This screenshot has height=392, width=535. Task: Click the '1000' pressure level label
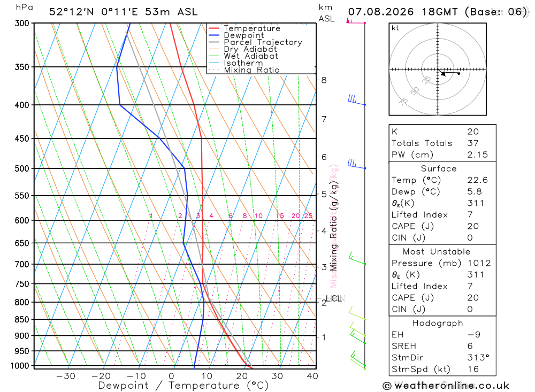[20, 366]
